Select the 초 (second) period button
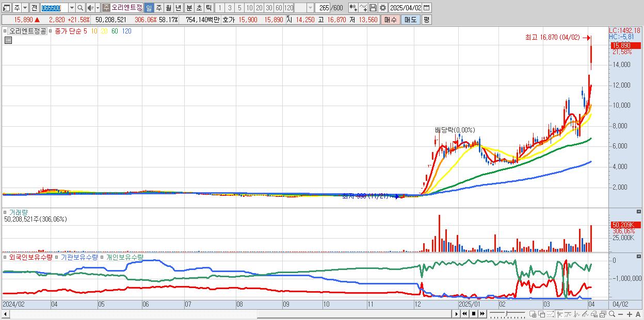The width and height of the screenshot is (644, 320). 199,8
